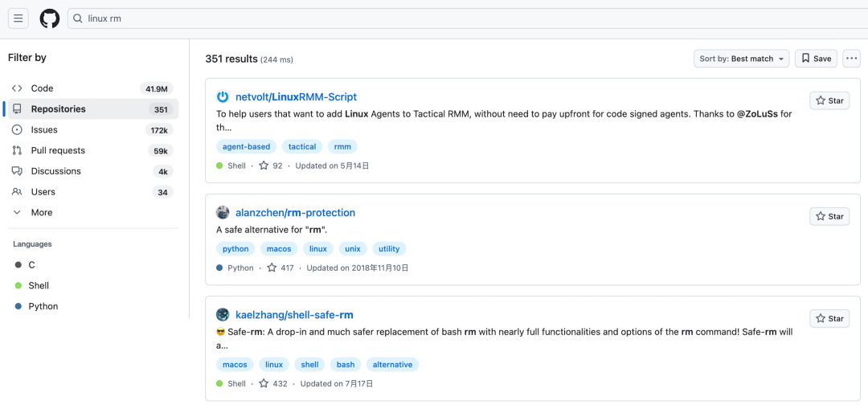
Task: Click the rmm topic tag
Action: point(342,147)
